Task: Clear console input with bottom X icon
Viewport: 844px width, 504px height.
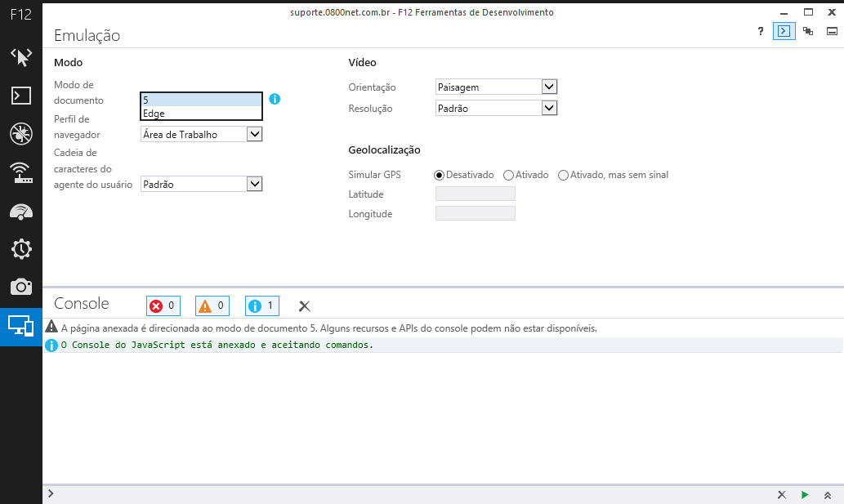Action: point(782,495)
